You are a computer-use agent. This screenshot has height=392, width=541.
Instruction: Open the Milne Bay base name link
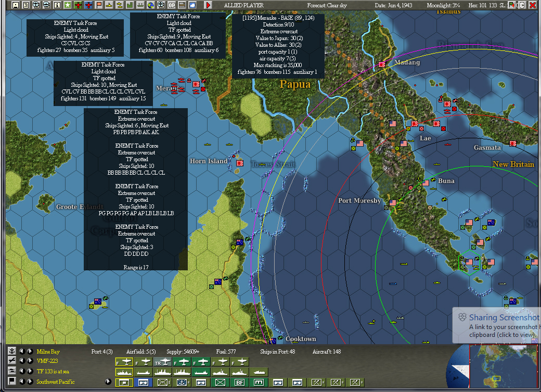tap(48, 351)
